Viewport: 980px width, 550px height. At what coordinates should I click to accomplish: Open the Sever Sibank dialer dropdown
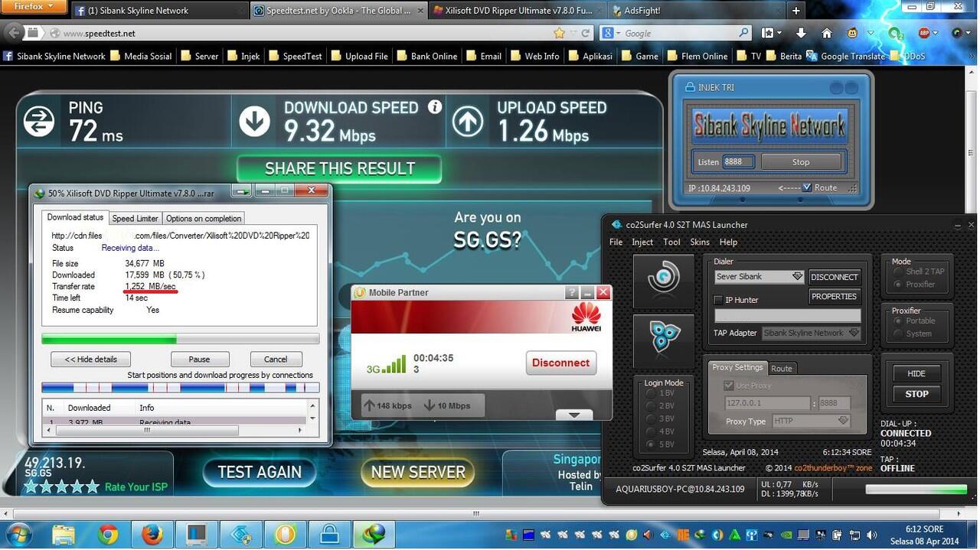tap(759, 276)
